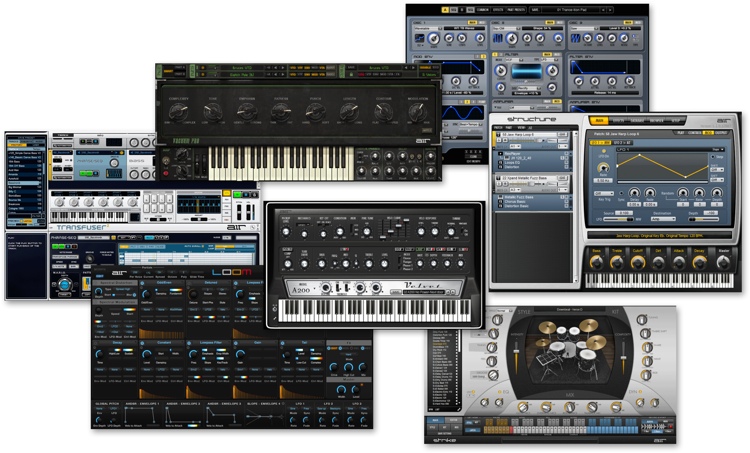Adjust the Fatness knob in Vacuum Pro
The image size is (750, 453).
[281, 113]
